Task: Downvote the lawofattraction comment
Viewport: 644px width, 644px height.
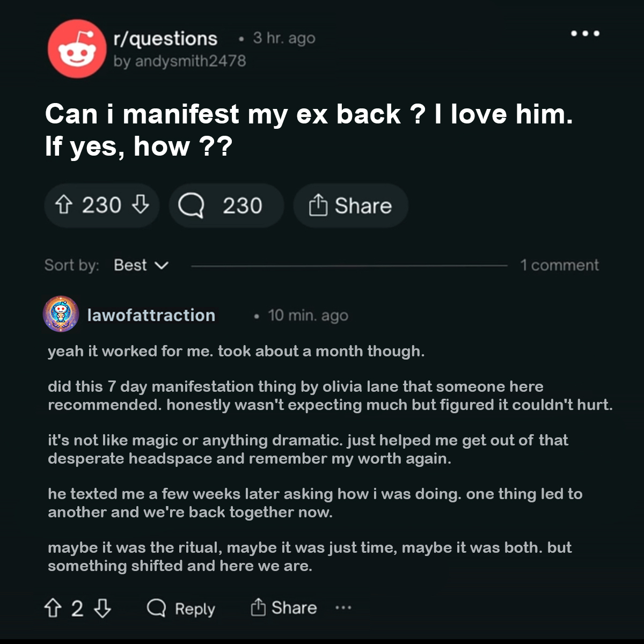Action: (x=103, y=608)
